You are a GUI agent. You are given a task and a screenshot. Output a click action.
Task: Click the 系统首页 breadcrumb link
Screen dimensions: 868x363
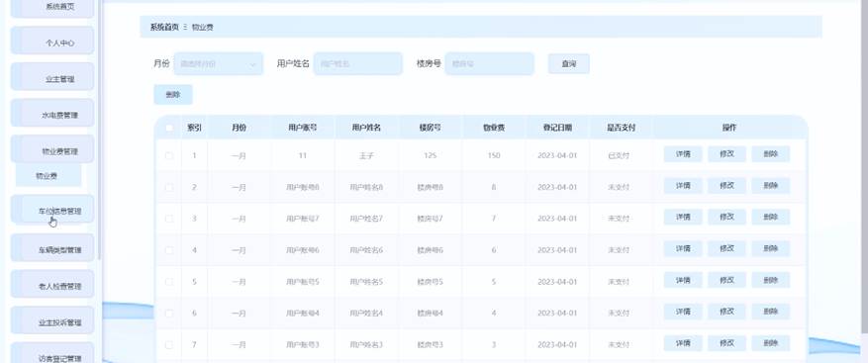pyautogui.click(x=164, y=27)
